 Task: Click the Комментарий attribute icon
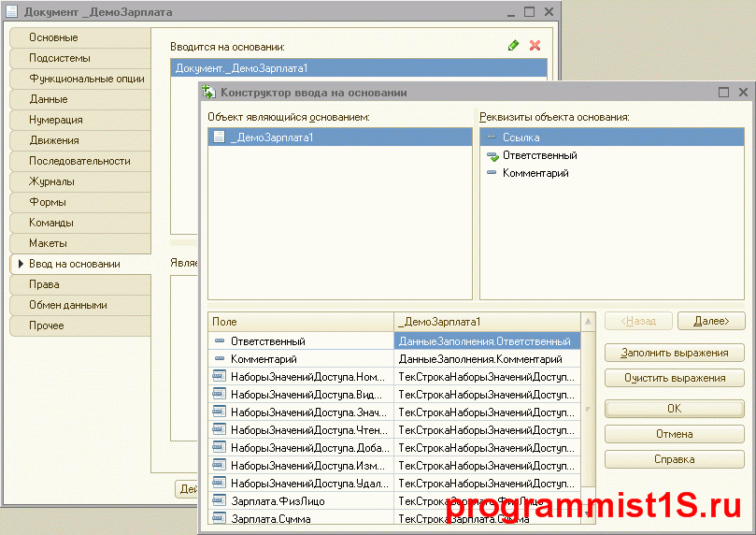492,173
